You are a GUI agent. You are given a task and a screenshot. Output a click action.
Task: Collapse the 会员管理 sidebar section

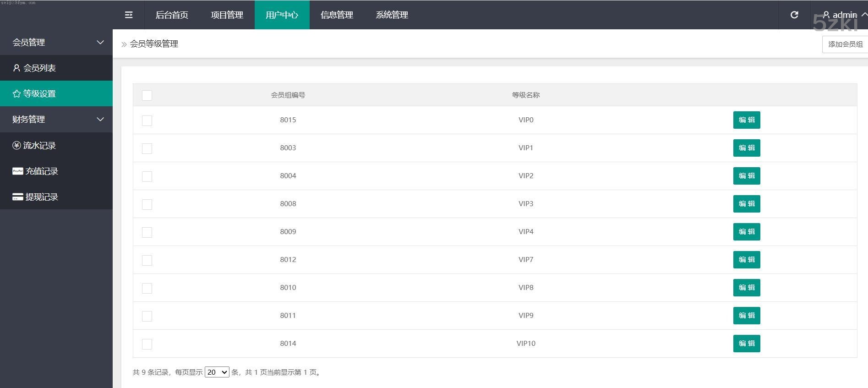coord(100,43)
